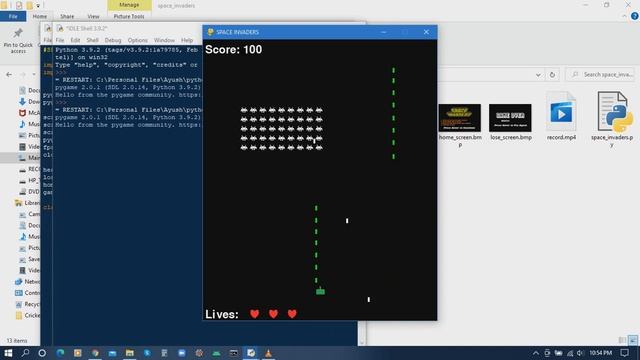Click the Explorer back arrow button
Viewport: 640px width, 360px height.
(9, 75)
